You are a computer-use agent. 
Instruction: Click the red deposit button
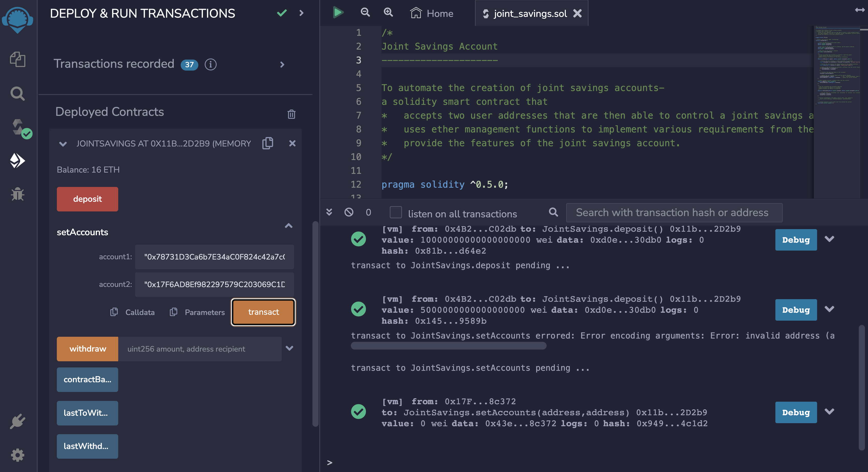(x=87, y=199)
